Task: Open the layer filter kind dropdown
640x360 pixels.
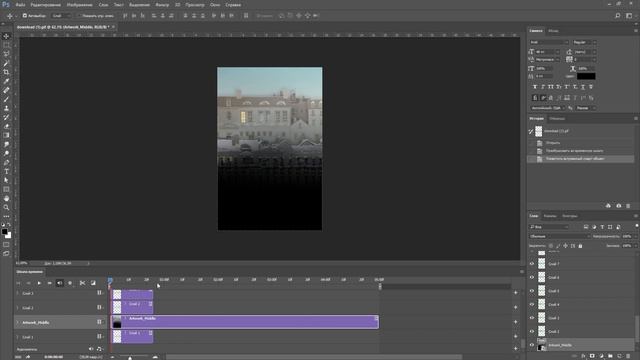Action: click(549, 227)
